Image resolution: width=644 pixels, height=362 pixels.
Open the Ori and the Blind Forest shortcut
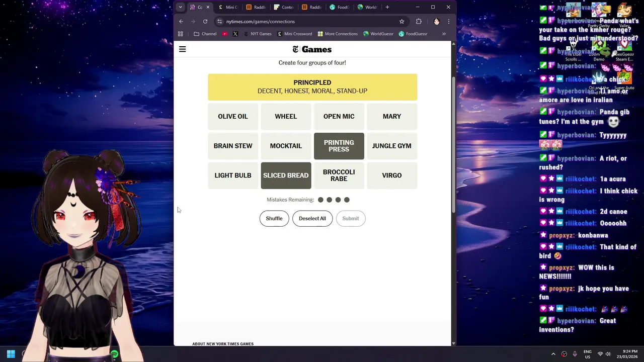pos(599,81)
